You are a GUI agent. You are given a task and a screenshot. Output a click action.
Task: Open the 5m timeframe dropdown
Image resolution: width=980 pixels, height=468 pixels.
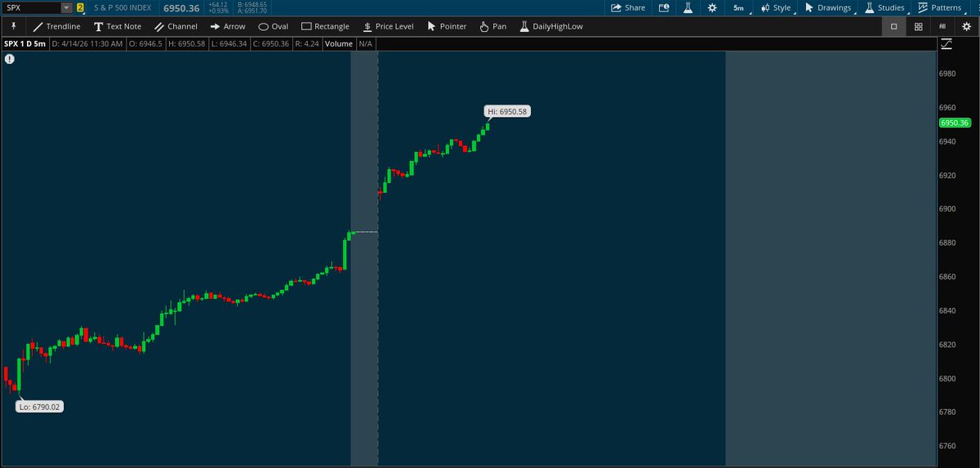[739, 7]
